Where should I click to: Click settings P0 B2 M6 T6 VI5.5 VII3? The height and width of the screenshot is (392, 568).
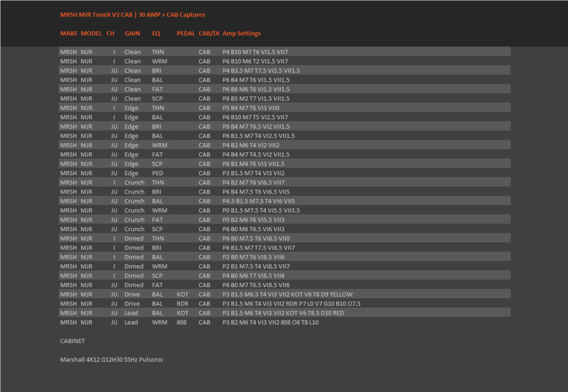click(x=253, y=220)
